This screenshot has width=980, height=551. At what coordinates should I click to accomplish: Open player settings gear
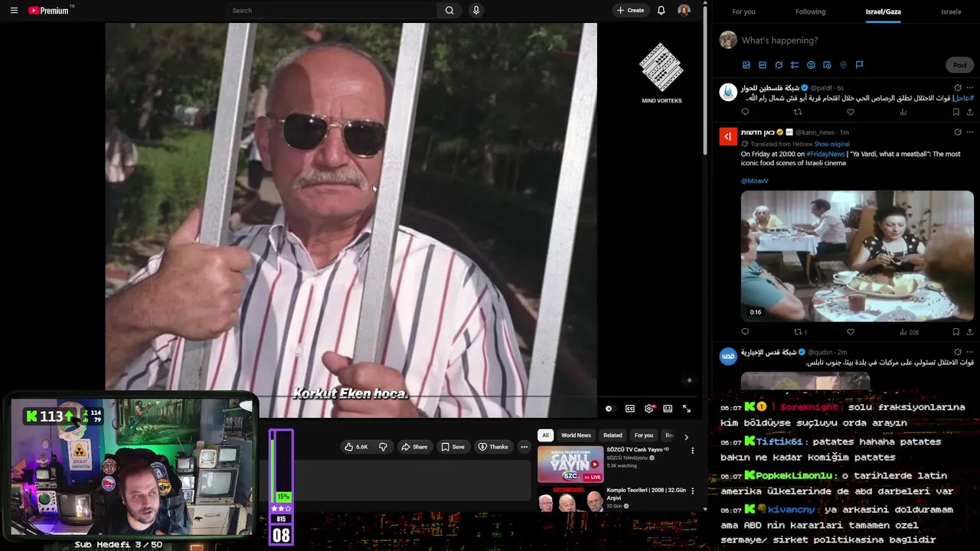point(649,409)
